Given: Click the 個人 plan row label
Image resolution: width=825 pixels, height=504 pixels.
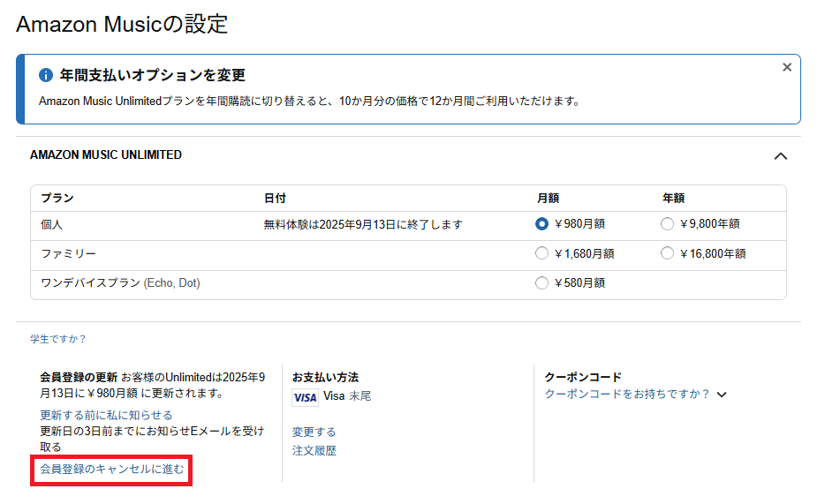Looking at the screenshot, I should click(x=51, y=224).
